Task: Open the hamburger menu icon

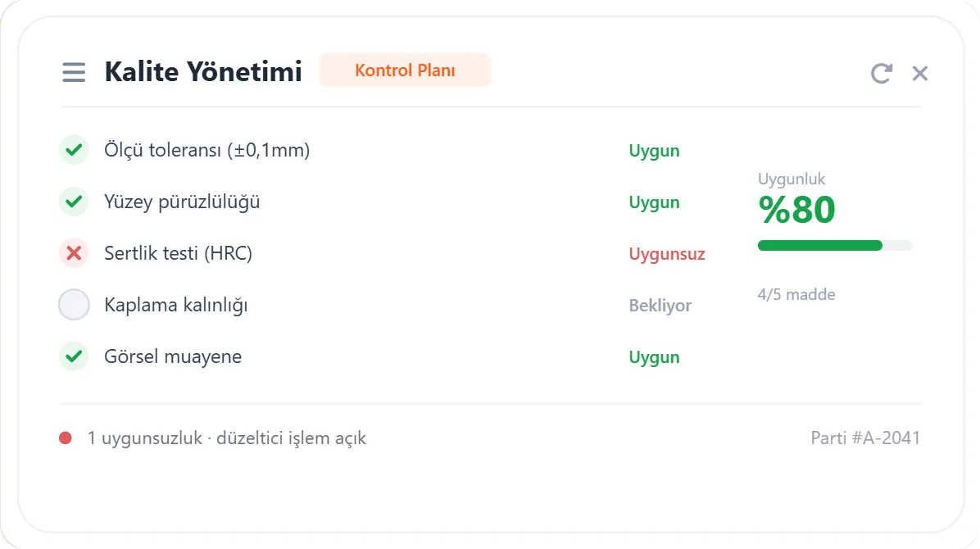Action: tap(74, 72)
